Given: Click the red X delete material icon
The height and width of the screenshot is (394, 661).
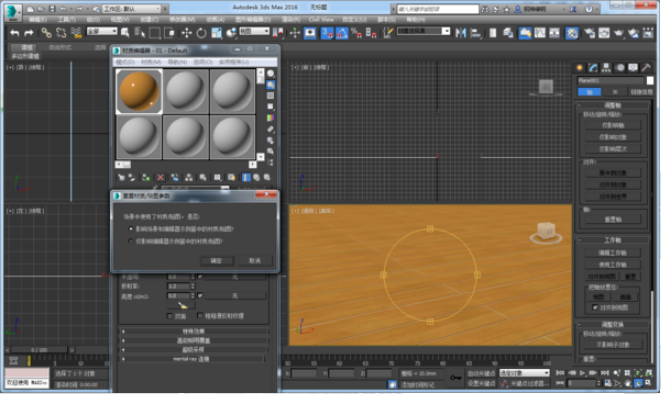Looking at the screenshot, I should (x=160, y=177).
